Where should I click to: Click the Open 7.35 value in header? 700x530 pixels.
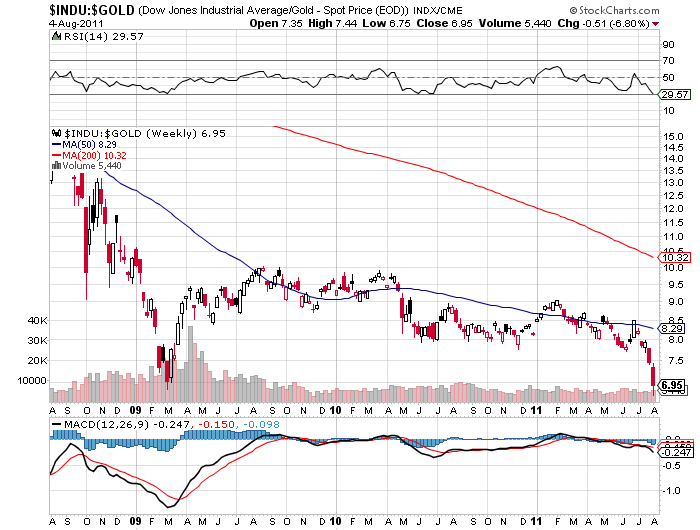pyautogui.click(x=276, y=23)
